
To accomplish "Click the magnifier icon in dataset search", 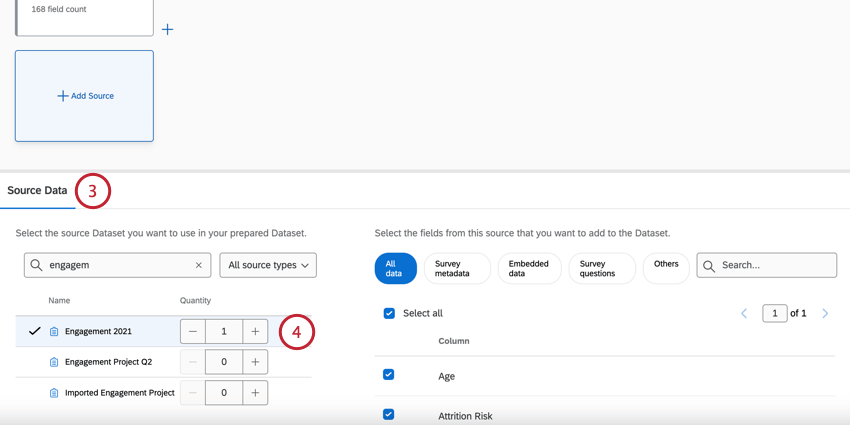I will click(x=36, y=265).
